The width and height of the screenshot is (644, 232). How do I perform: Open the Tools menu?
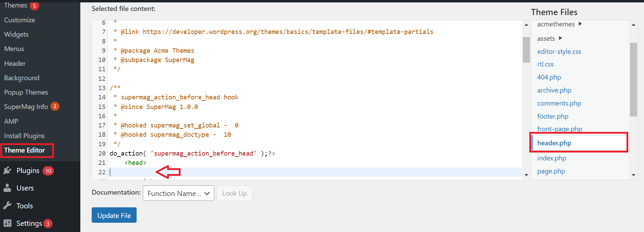(x=25, y=206)
